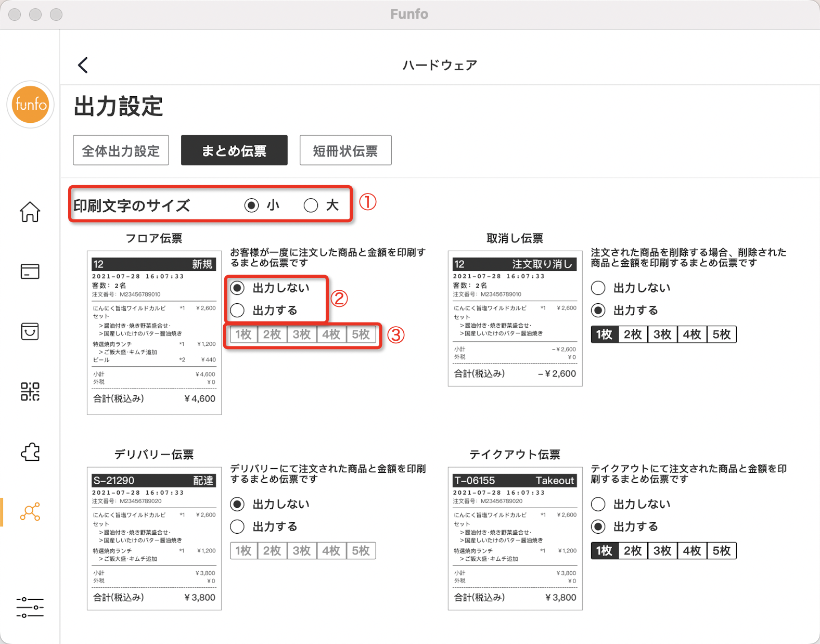Choose 3枚 copies for 取消し伝票
The width and height of the screenshot is (820, 644).
663,334
